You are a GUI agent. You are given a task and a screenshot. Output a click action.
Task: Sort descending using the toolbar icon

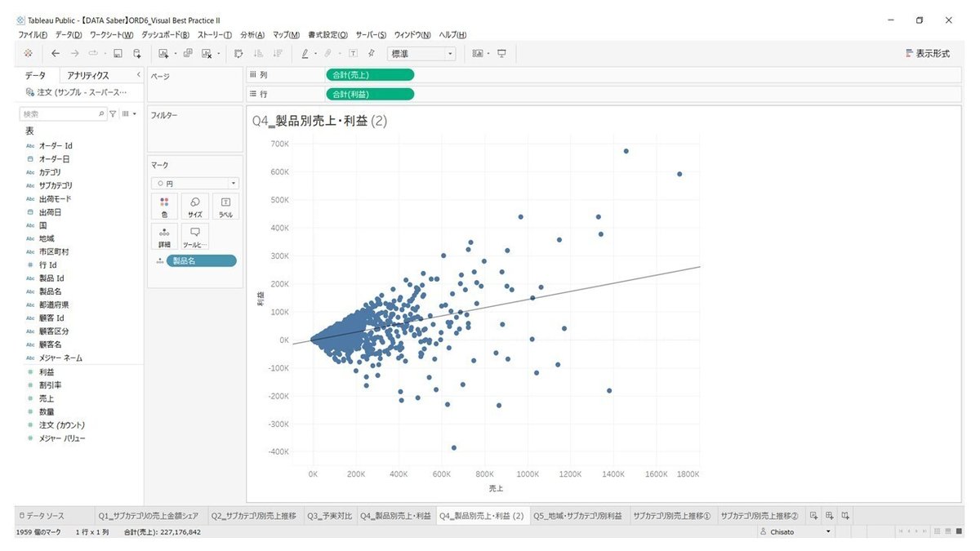tap(278, 53)
